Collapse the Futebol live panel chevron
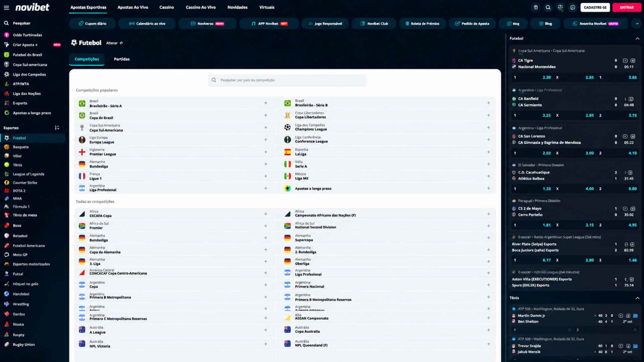This screenshot has width=644, height=362. [637, 39]
